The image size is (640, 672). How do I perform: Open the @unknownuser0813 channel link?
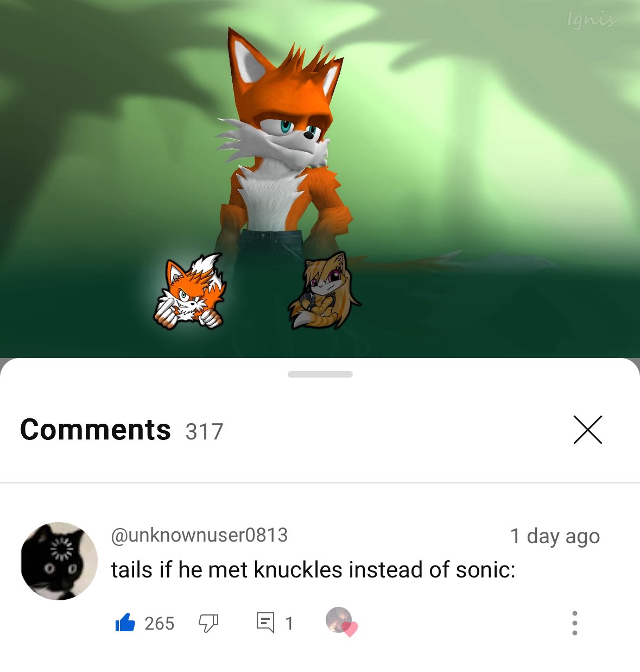click(x=199, y=535)
